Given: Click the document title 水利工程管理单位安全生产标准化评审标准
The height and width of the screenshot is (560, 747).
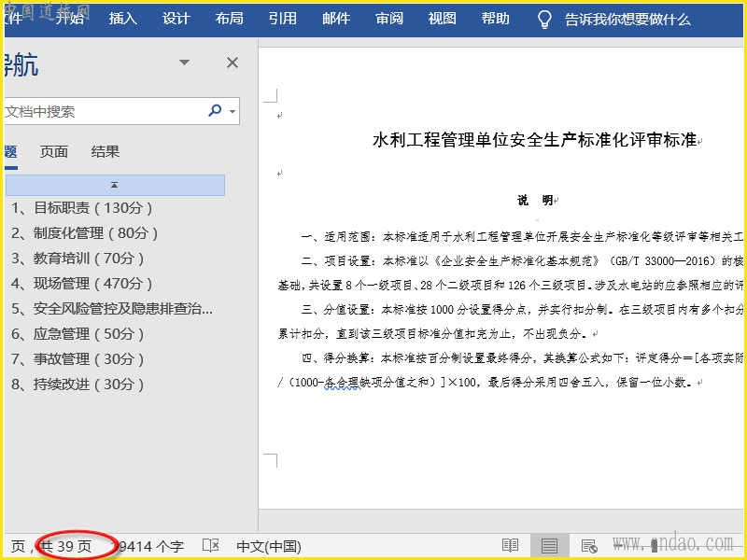Looking at the screenshot, I should [x=534, y=140].
